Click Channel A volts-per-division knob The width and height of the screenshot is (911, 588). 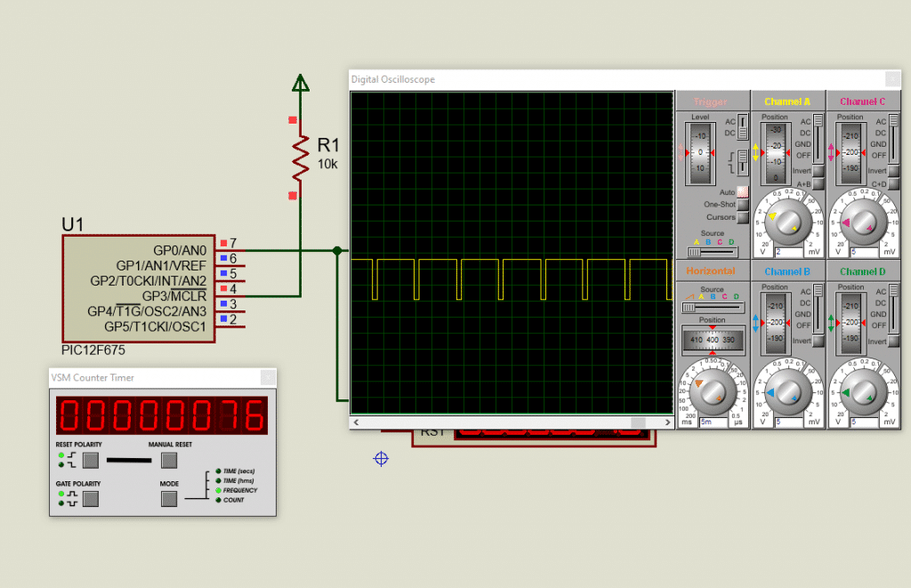click(787, 222)
